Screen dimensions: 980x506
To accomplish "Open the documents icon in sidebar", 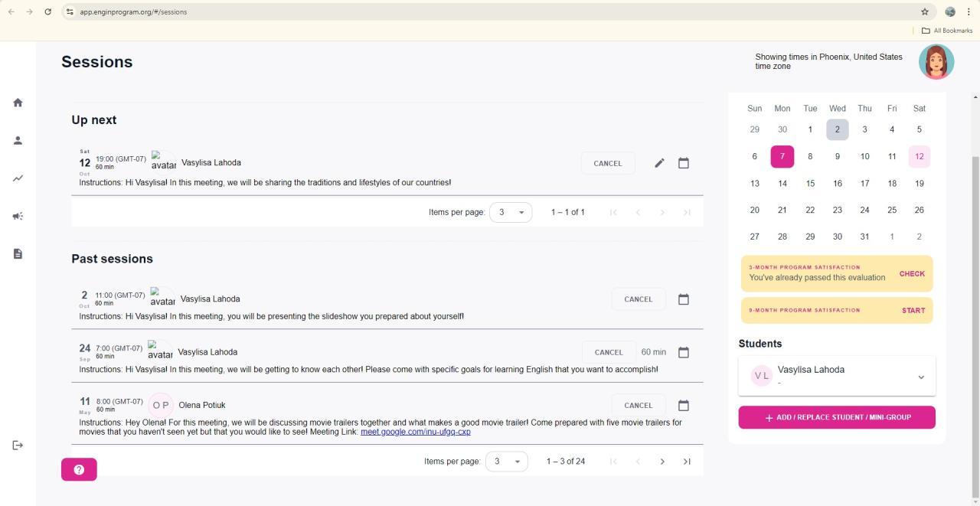I will pos(18,254).
